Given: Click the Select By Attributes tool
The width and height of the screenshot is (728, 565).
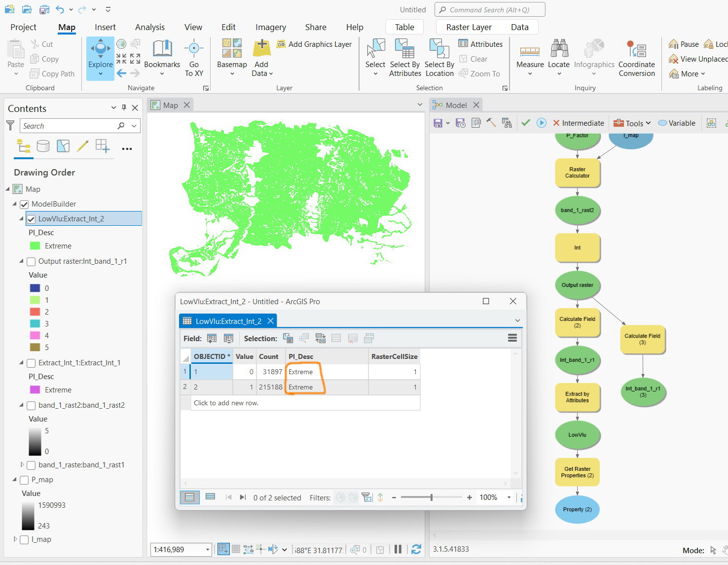Looking at the screenshot, I should 405,58.
